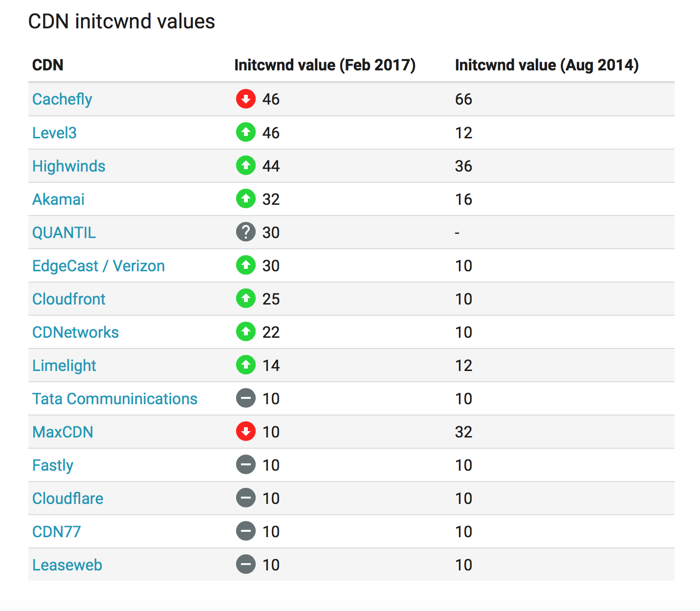Select Akamai's Aug 2014 value 16
Viewport: 700px width, 611px height.
463,199
